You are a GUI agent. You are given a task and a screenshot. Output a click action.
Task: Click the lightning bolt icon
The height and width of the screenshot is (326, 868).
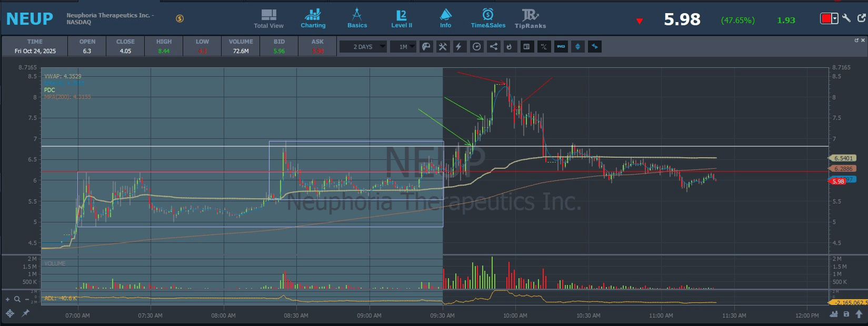(x=459, y=47)
